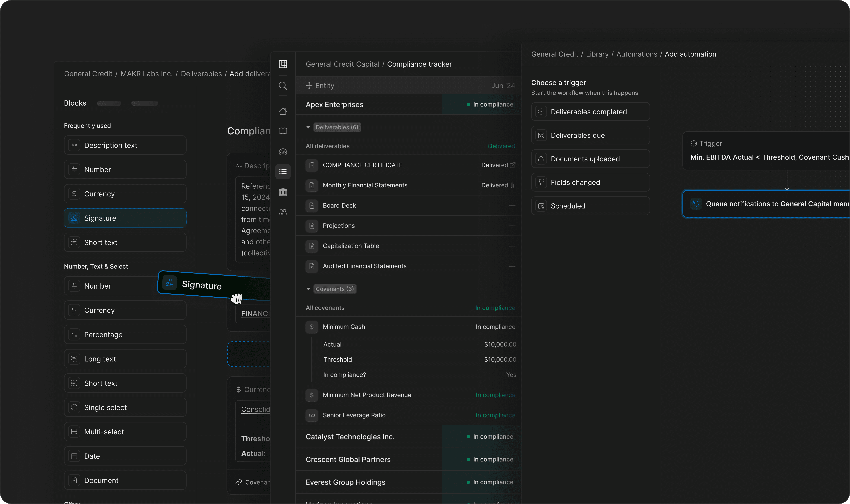Collapse the Deliverables (6) section
This screenshot has height=504, width=850.
coord(308,127)
